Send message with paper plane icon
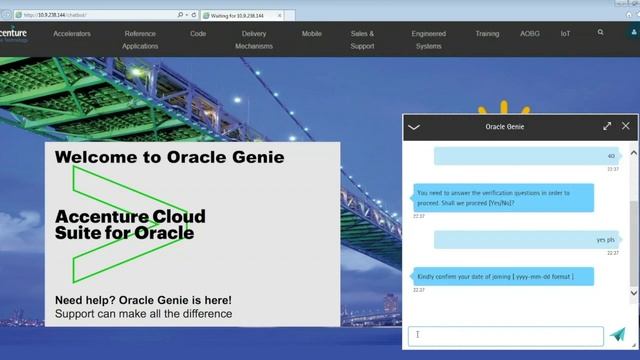 pos(618,335)
